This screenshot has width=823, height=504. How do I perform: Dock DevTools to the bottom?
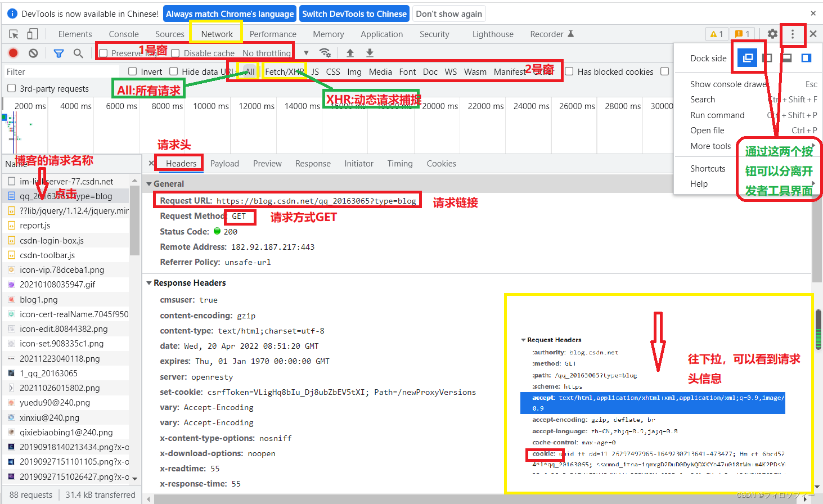[x=787, y=58]
